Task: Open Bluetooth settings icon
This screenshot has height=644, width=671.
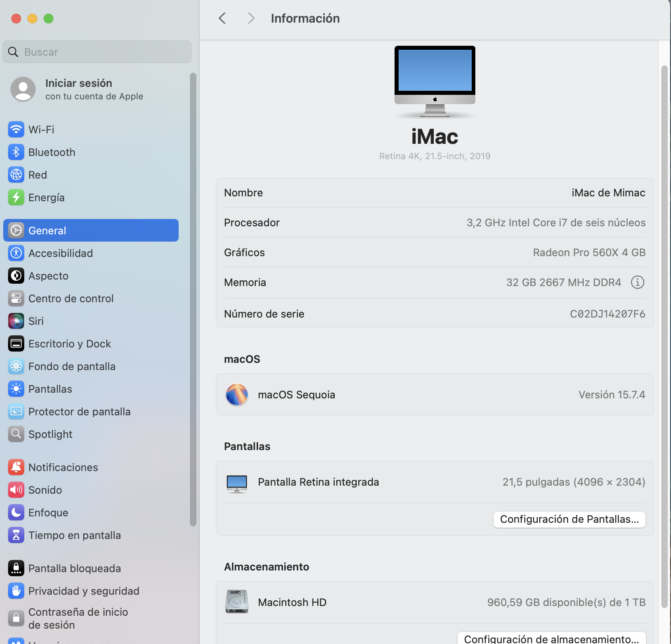Action: coord(16,152)
